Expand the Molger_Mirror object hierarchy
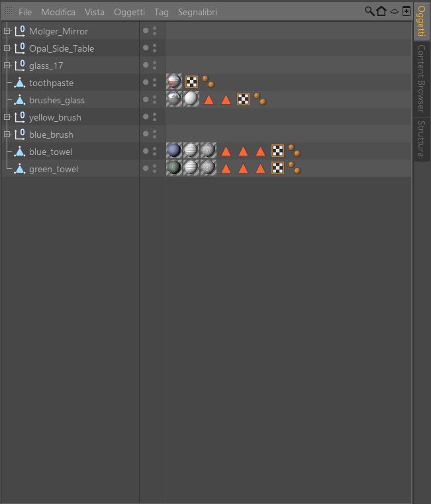431x504 pixels. tap(7, 31)
